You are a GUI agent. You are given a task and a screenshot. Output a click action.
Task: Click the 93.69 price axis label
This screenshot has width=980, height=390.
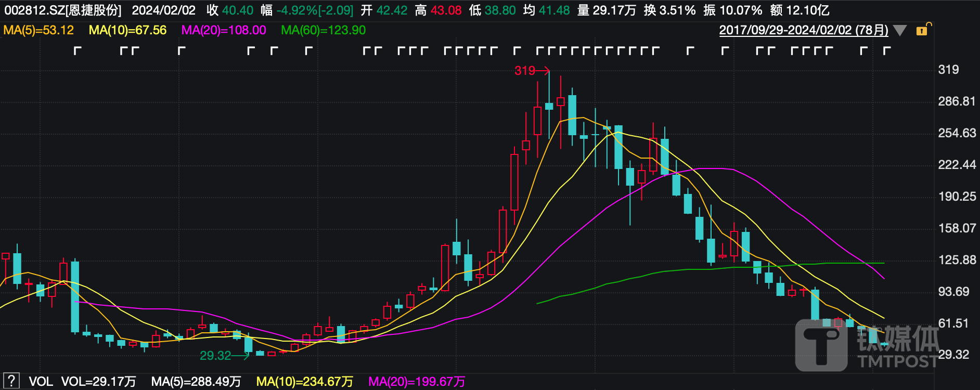953,292
